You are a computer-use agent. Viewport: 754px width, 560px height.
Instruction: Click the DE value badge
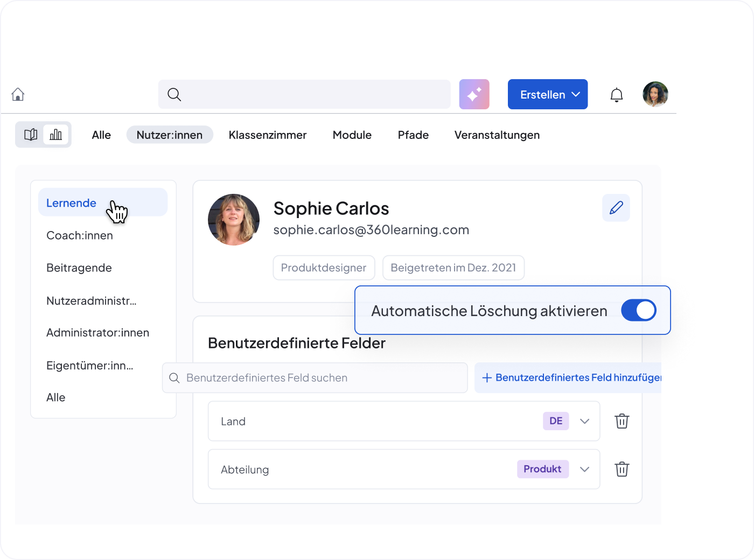tap(556, 421)
